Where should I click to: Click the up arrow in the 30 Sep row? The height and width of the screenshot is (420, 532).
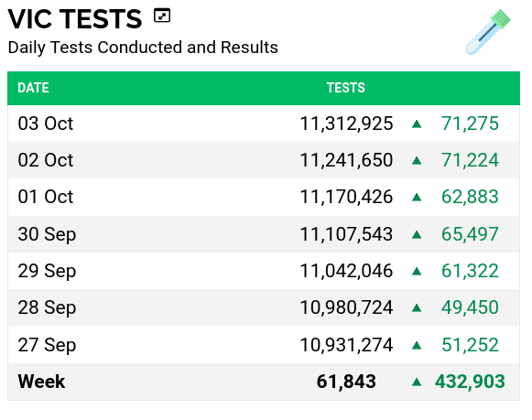click(417, 234)
